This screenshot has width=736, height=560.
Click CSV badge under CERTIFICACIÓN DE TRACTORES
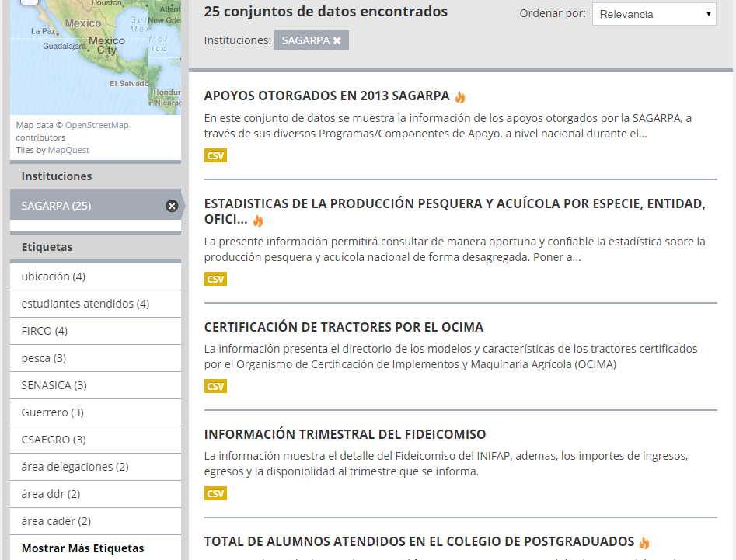(x=215, y=386)
